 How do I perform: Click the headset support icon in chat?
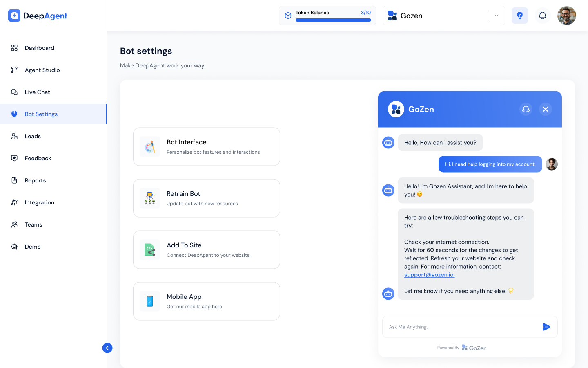(x=526, y=109)
